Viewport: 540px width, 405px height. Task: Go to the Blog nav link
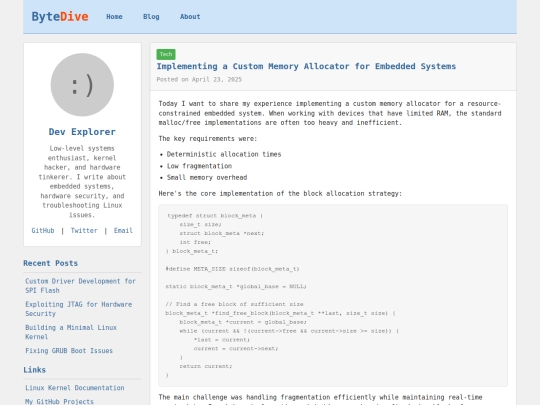tap(151, 17)
